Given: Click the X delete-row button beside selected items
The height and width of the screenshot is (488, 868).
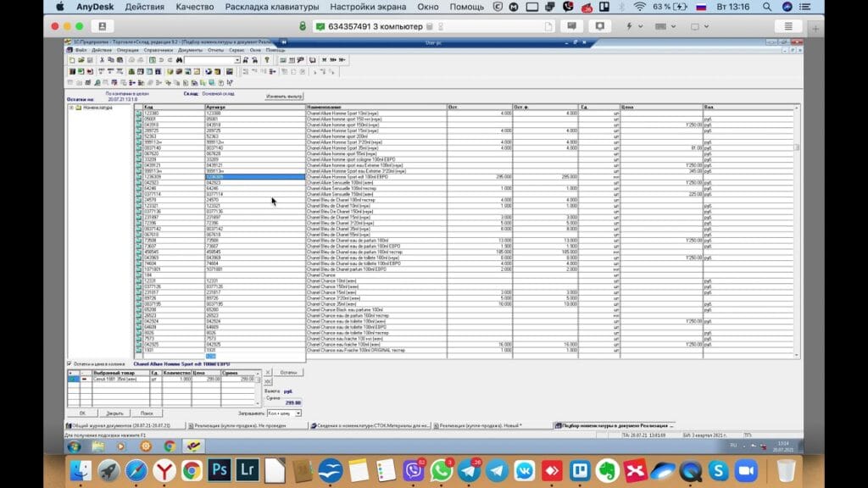Looking at the screenshot, I should 269,372.
